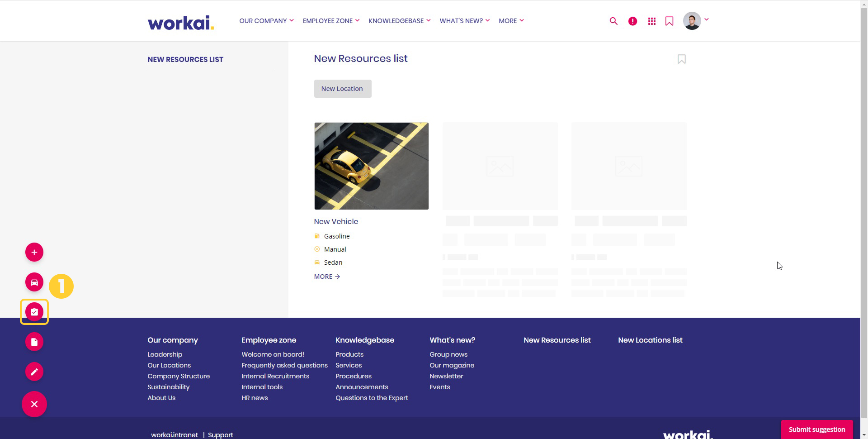Viewport: 868px width, 439px height.
Task: Open the New Vehicle title link
Action: (336, 221)
